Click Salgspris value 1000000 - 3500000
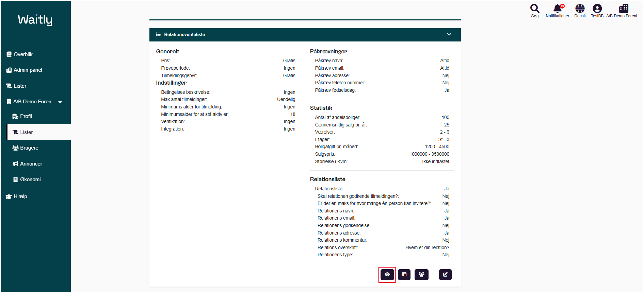 (x=429, y=154)
